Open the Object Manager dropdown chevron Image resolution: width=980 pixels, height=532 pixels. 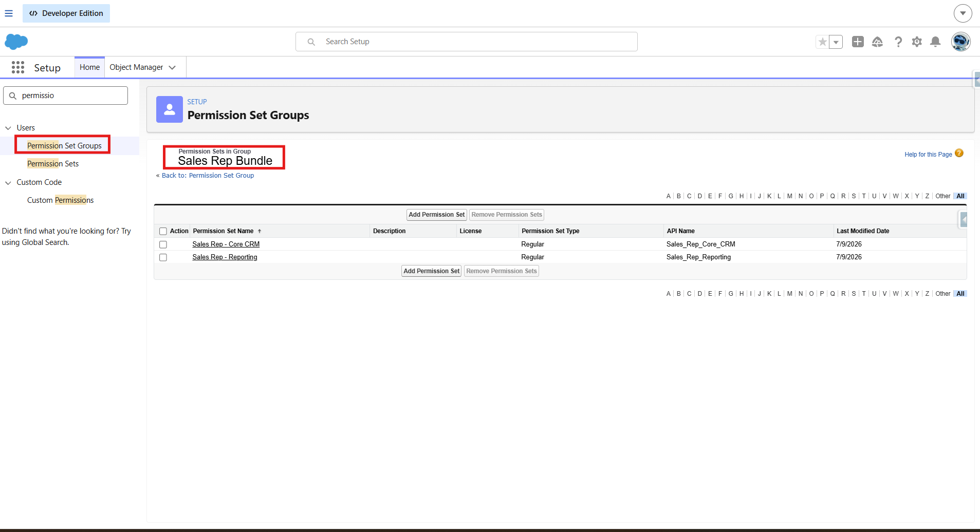tap(172, 67)
